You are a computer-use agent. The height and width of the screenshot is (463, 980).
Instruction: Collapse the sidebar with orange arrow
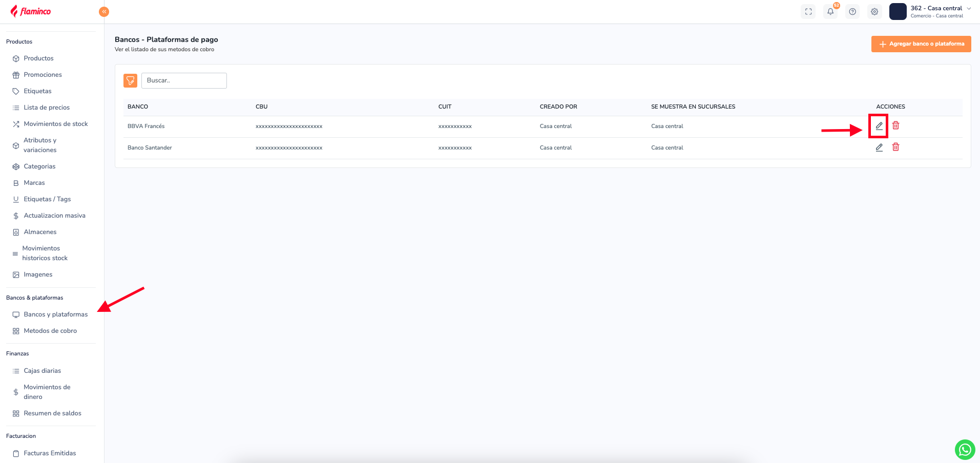click(104, 12)
